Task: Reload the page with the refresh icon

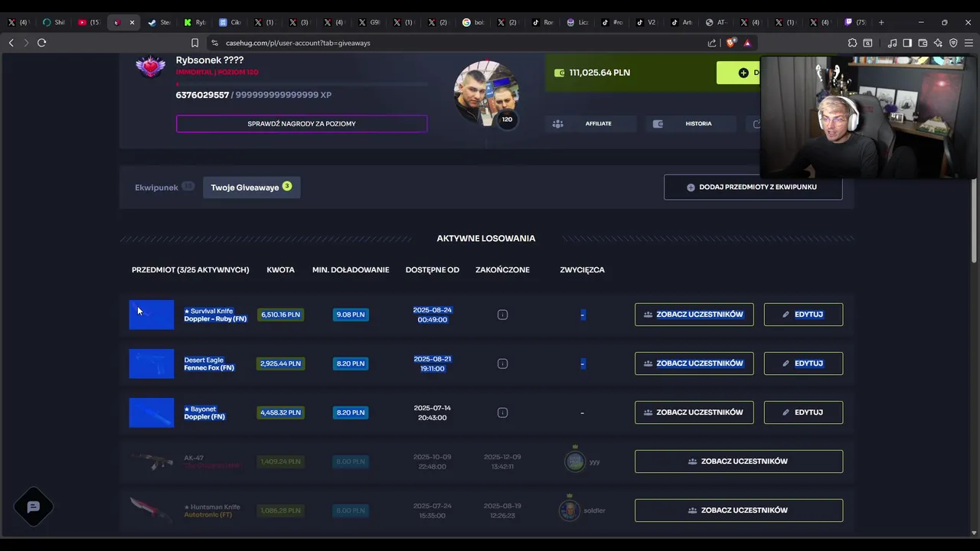Action: point(41,43)
